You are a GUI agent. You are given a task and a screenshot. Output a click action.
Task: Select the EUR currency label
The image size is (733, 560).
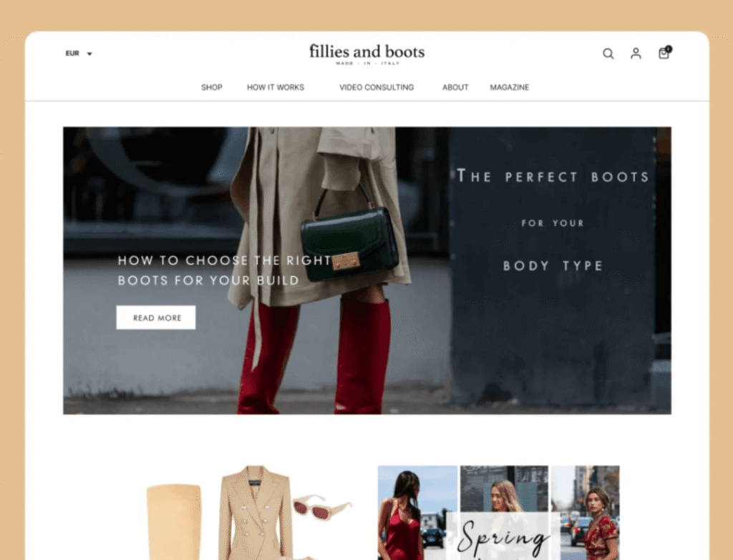[72, 53]
